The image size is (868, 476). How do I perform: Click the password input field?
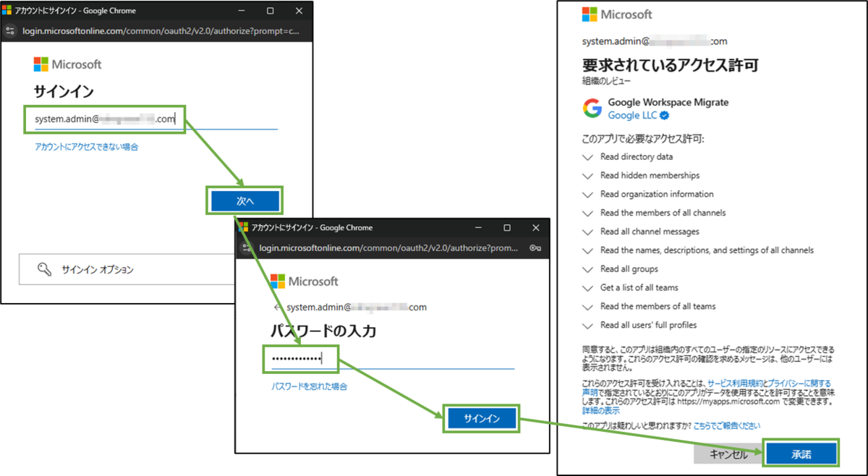[x=393, y=359]
